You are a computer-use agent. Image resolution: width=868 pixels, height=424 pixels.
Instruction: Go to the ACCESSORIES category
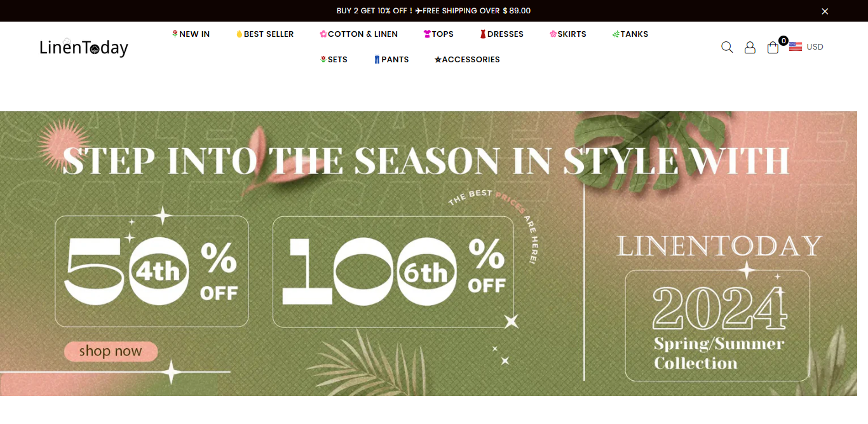(467, 60)
